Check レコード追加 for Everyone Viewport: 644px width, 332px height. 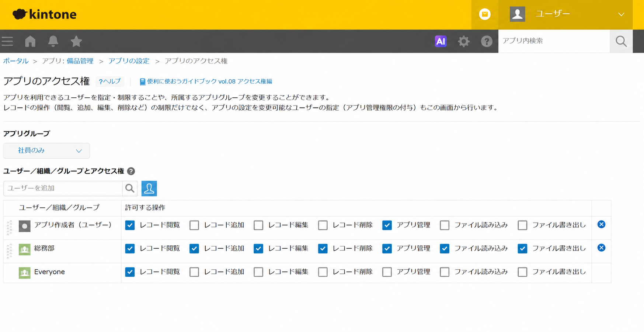(x=194, y=272)
